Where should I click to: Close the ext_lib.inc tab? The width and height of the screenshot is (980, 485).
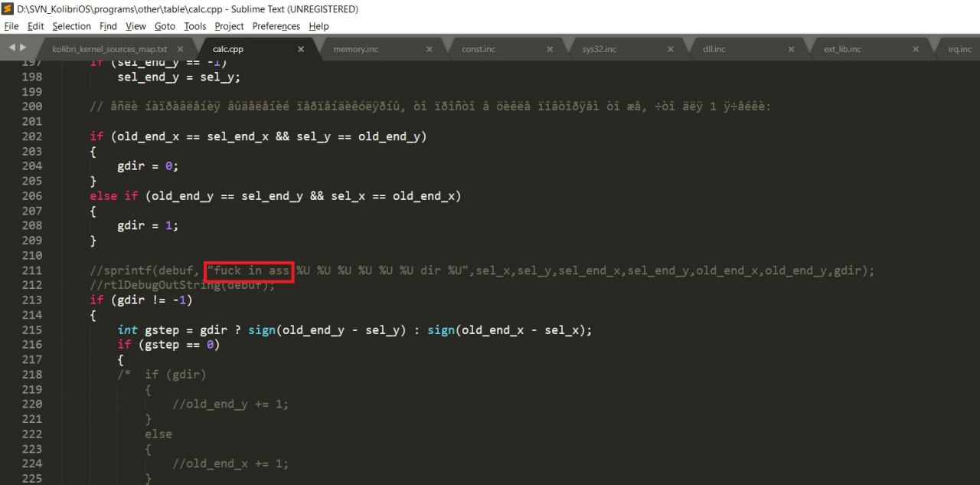(x=915, y=49)
